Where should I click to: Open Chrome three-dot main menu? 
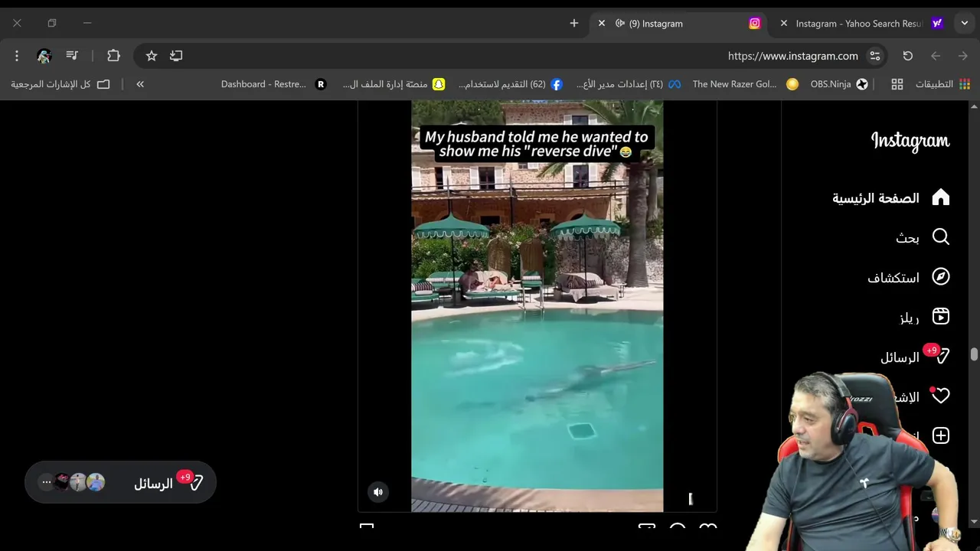coord(16,56)
